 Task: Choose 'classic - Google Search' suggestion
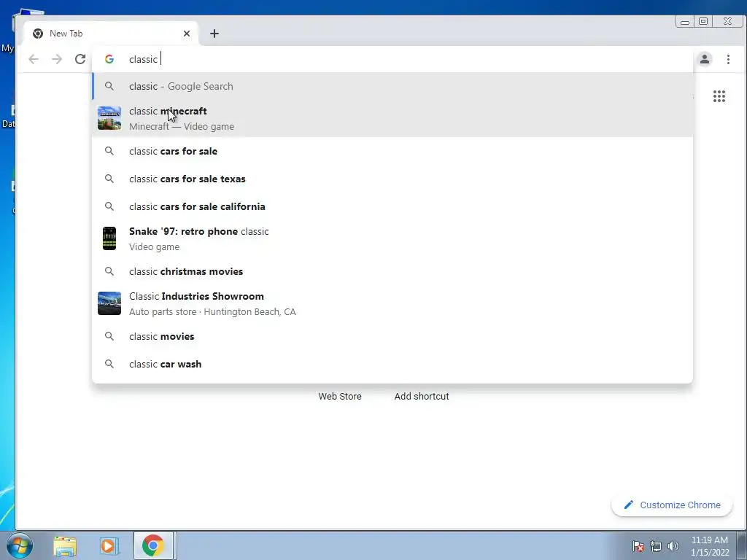(392, 86)
